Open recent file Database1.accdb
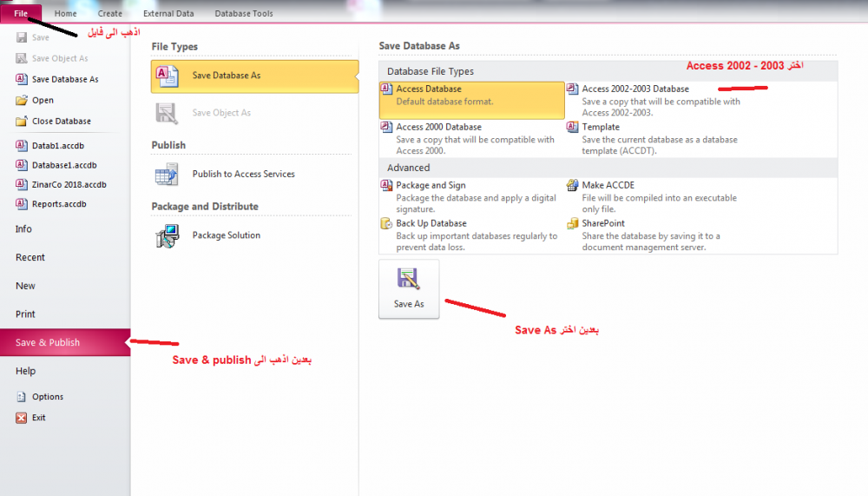 (64, 165)
